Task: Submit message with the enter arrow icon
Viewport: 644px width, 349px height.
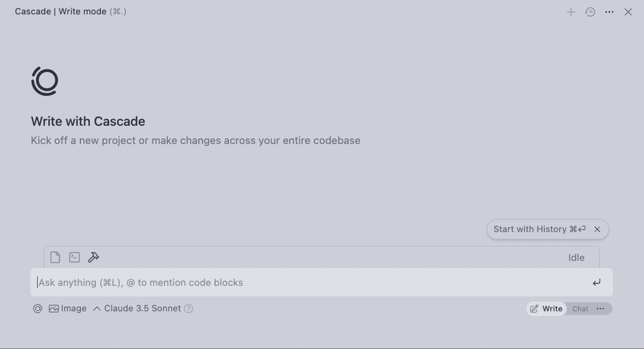Action: [x=596, y=283]
